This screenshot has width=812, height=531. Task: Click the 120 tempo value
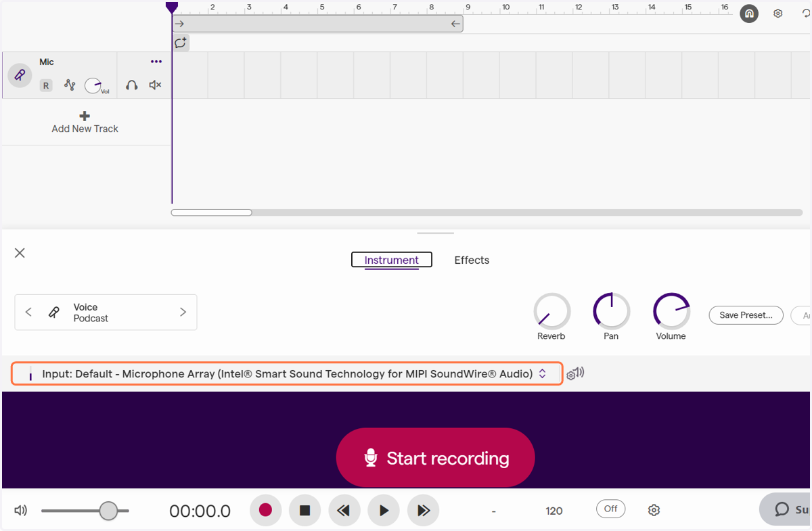click(554, 511)
